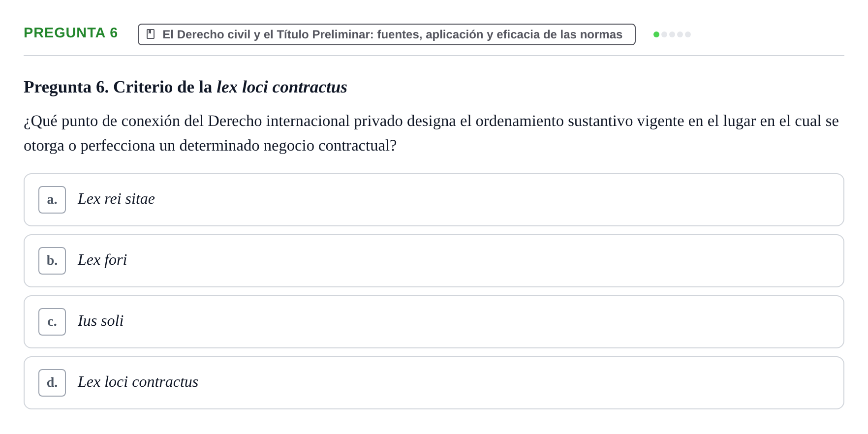Click empty area of option a card

492,200
